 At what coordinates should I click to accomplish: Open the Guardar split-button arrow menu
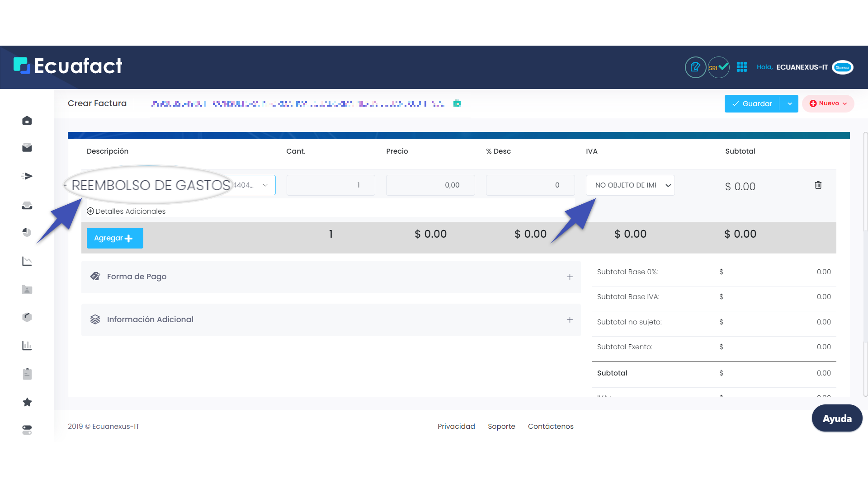(x=789, y=104)
